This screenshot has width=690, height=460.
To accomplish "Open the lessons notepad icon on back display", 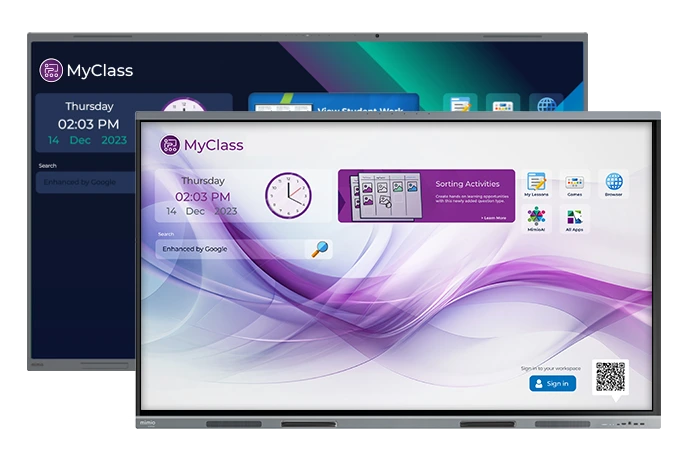I will click(460, 103).
